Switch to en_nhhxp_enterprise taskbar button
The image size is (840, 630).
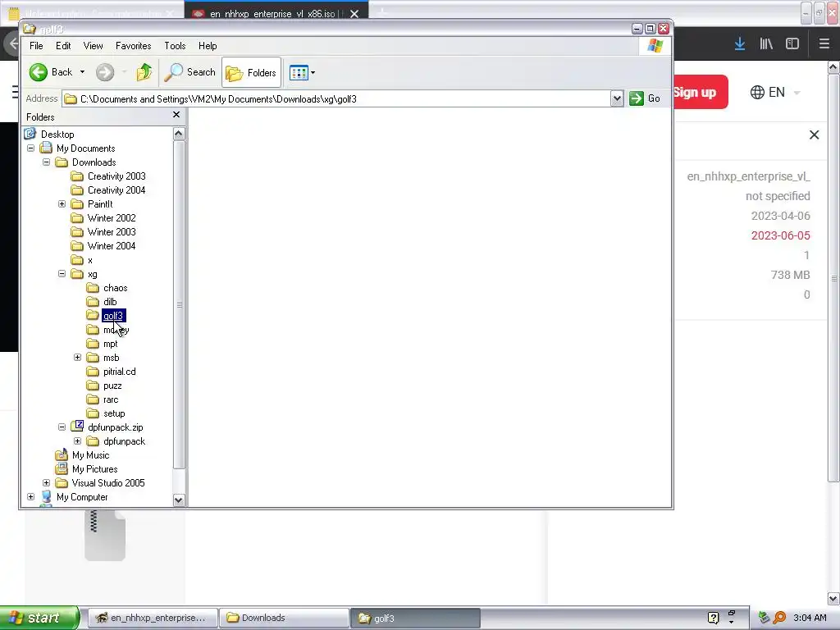tap(153, 618)
